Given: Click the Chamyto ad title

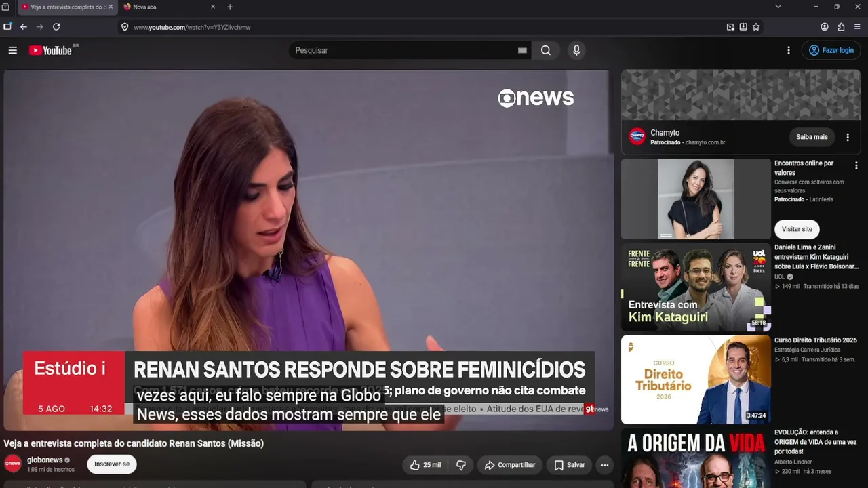Looking at the screenshot, I should (665, 133).
